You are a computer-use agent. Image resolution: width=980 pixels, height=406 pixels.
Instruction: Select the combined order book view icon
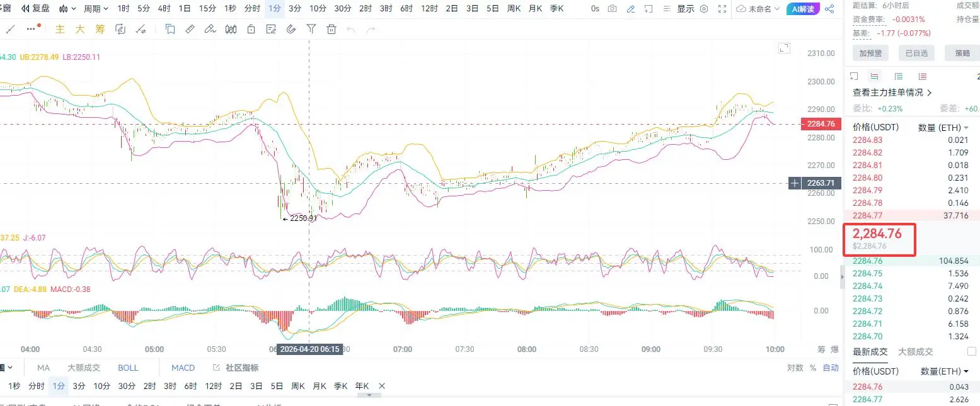tap(873, 76)
